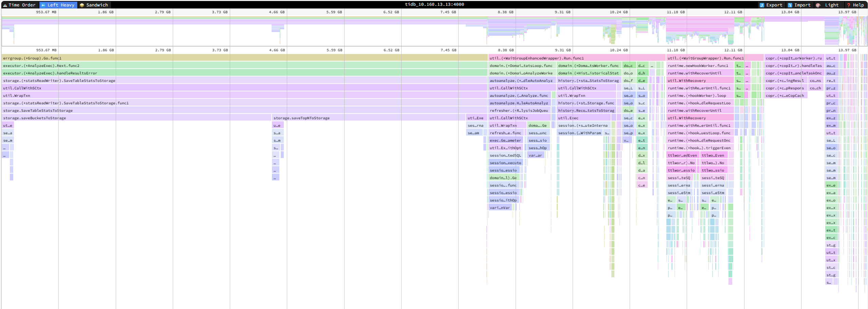Viewport: 868px width, 309px height.
Task: Click the Time Order chart icon
Action: (5, 5)
